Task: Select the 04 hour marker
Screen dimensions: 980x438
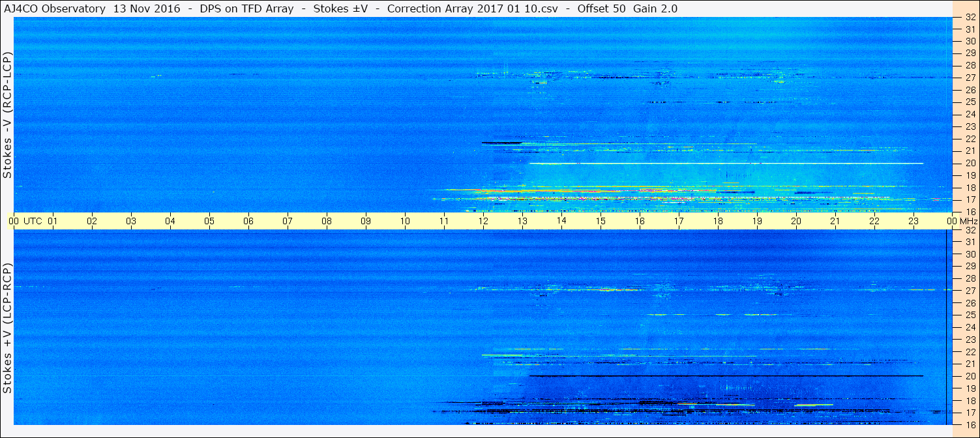Action: pos(170,222)
